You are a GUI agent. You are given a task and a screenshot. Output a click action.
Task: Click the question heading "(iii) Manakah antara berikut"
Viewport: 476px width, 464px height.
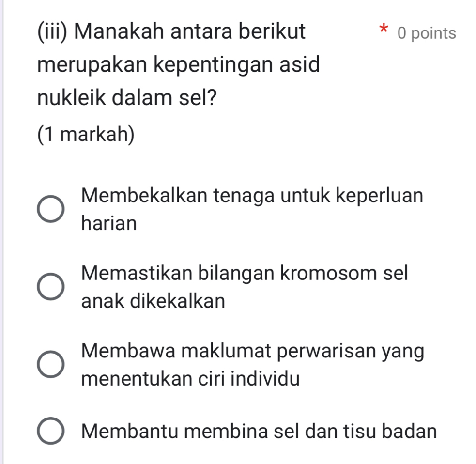(171, 32)
